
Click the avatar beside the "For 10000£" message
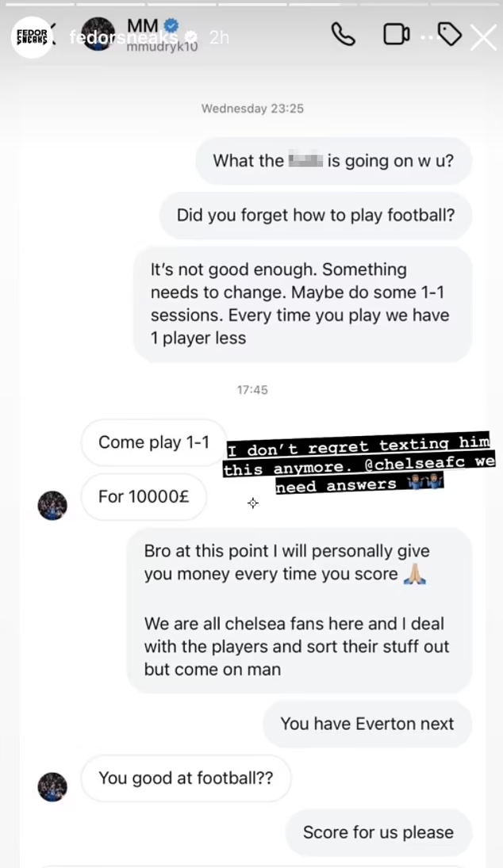pyautogui.click(x=52, y=504)
